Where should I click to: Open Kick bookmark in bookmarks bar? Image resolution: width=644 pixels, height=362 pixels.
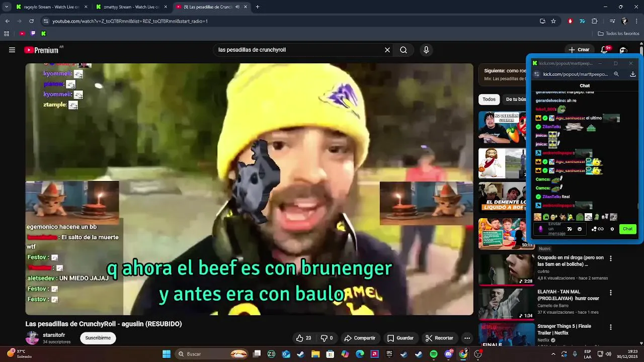[x=43, y=34]
